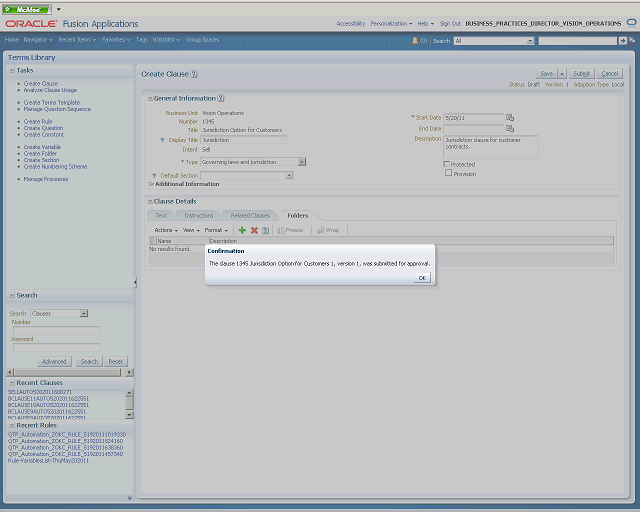Viewport: 640px width, 512px height.
Task: Click the Sign Out link
Action: coord(450,24)
